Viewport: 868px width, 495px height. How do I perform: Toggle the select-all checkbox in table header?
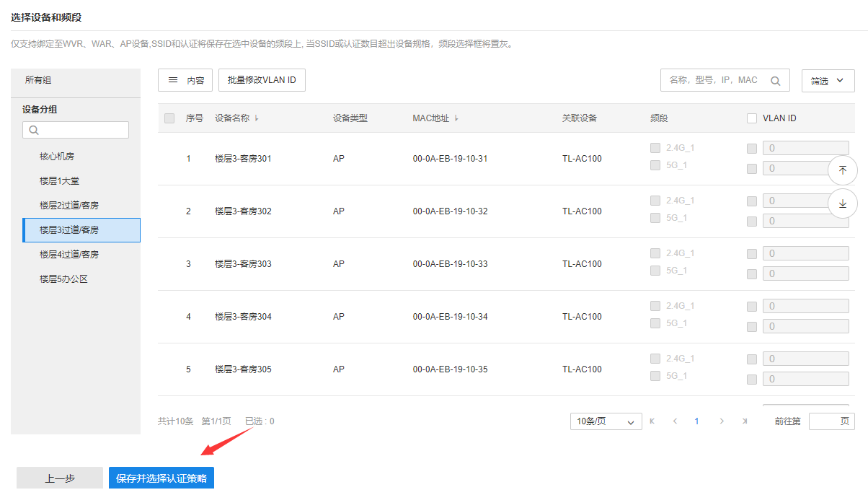[x=169, y=118]
